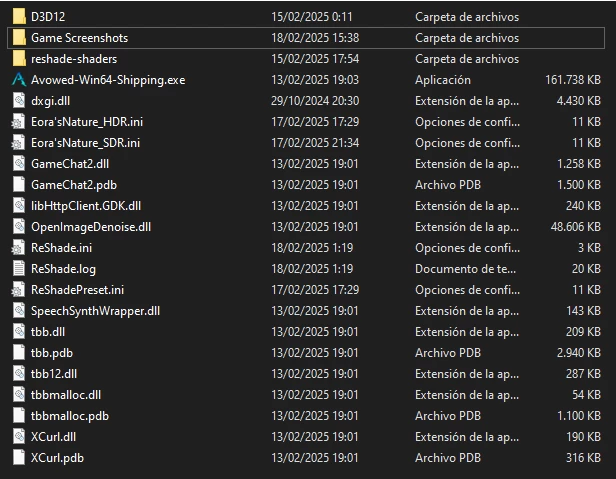This screenshot has height=479, width=616.
Task: Select the XCurl.pdb file name
Action: [57, 458]
